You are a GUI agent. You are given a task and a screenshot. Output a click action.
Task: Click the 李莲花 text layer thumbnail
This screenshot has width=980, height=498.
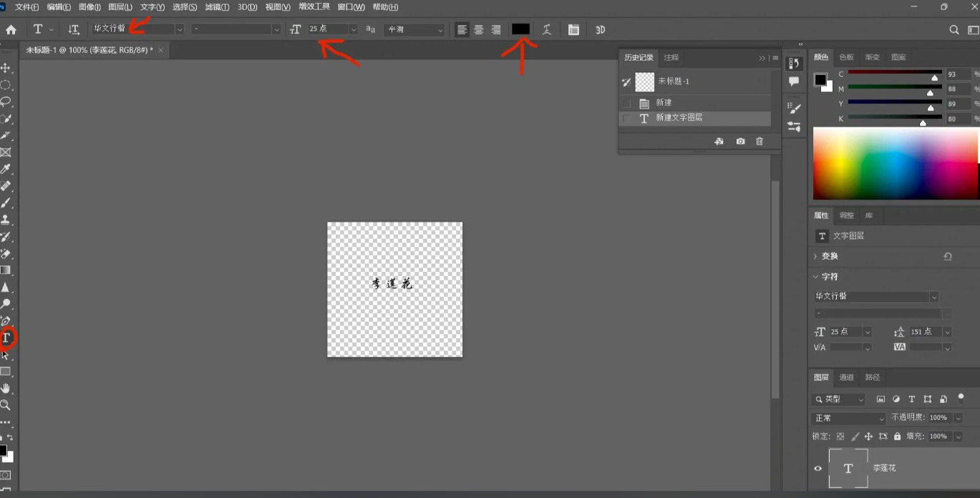click(x=848, y=469)
